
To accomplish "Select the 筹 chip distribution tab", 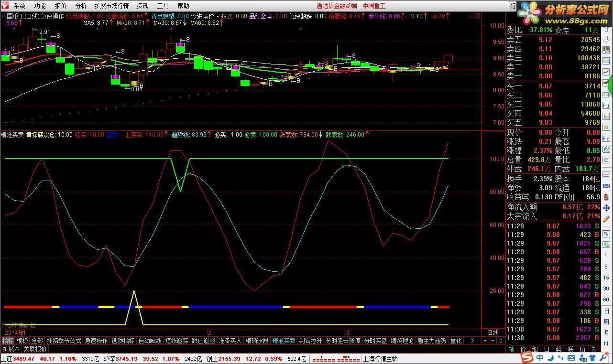I will (595, 349).
